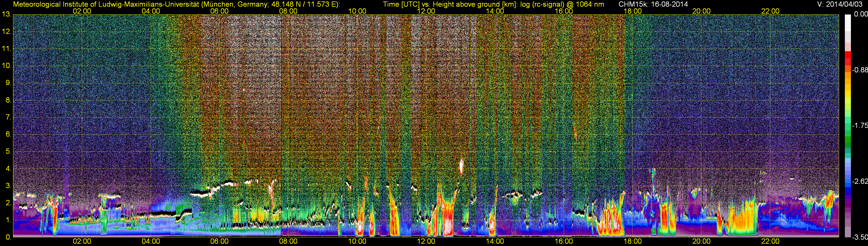Click the top axis 04:00 time label
Screen dimensions: 868x246
[x=151, y=11]
